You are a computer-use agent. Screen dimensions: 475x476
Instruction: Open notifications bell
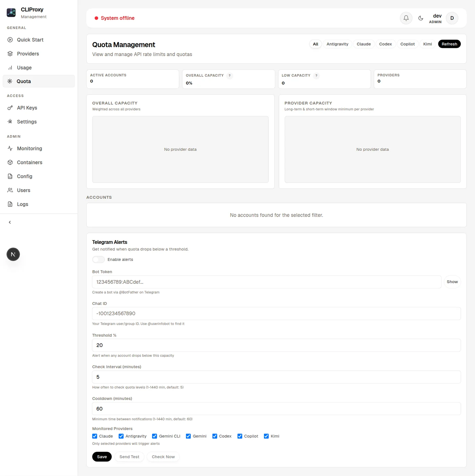(406, 18)
